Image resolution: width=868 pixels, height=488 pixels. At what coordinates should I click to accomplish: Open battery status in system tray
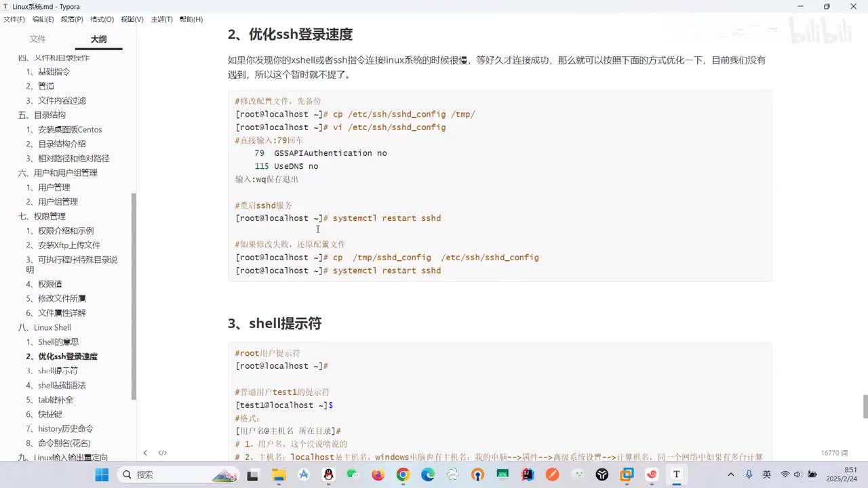coord(812,474)
